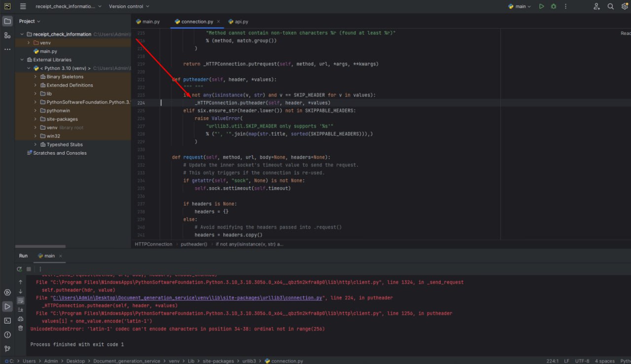Click connection.py traceback file link

point(187,298)
